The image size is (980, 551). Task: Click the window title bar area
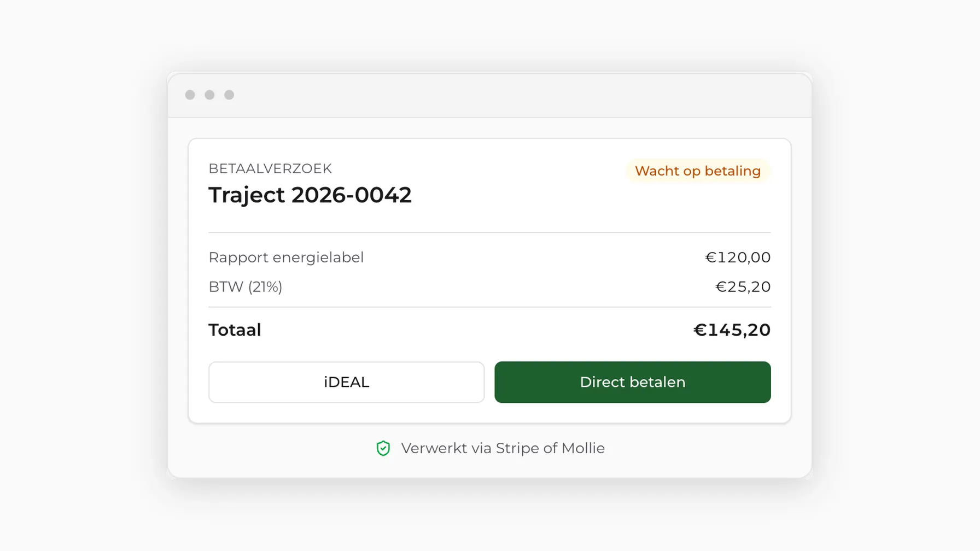(x=489, y=95)
